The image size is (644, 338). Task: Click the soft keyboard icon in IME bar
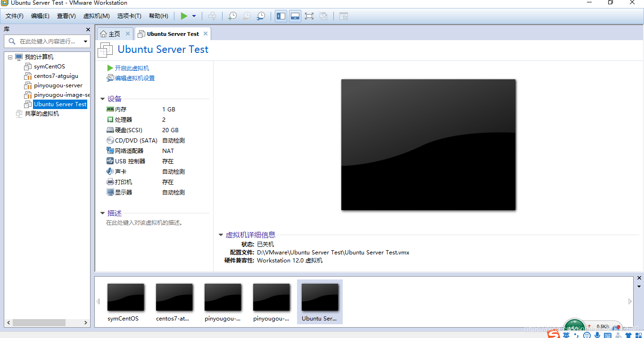[608, 335]
